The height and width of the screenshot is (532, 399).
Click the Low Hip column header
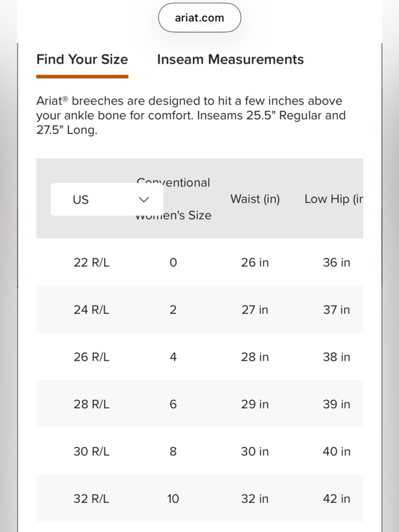click(x=334, y=199)
